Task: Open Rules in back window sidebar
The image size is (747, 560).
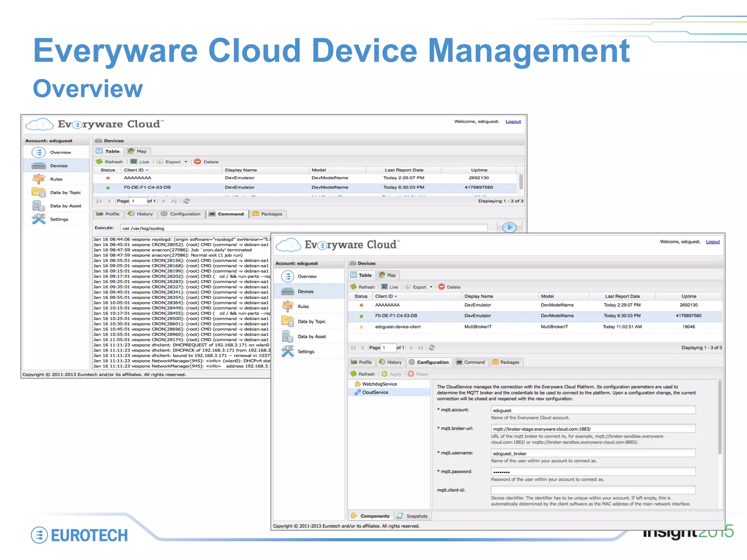Action: click(x=56, y=179)
